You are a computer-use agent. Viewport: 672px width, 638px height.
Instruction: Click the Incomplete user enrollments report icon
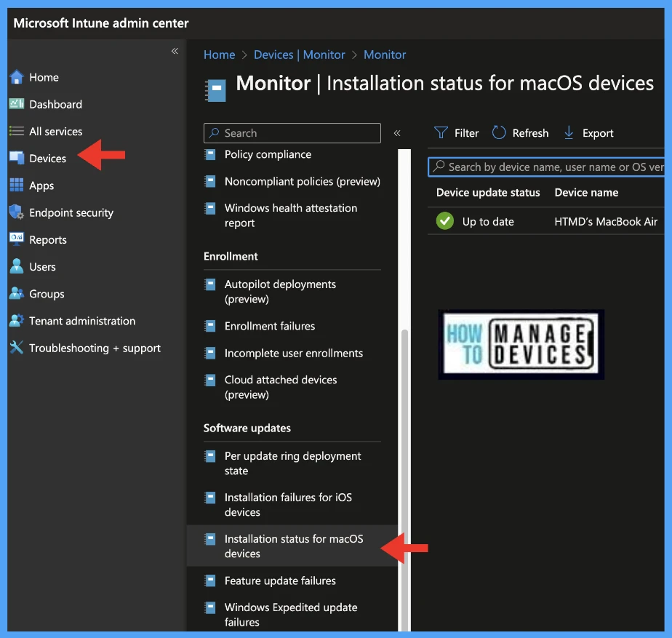point(210,354)
